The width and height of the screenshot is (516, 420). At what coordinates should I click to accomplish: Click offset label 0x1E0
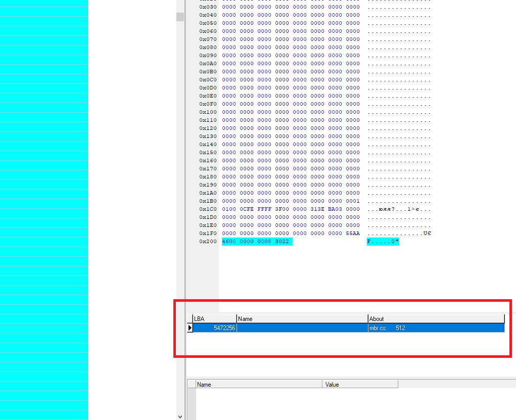pyautogui.click(x=208, y=225)
